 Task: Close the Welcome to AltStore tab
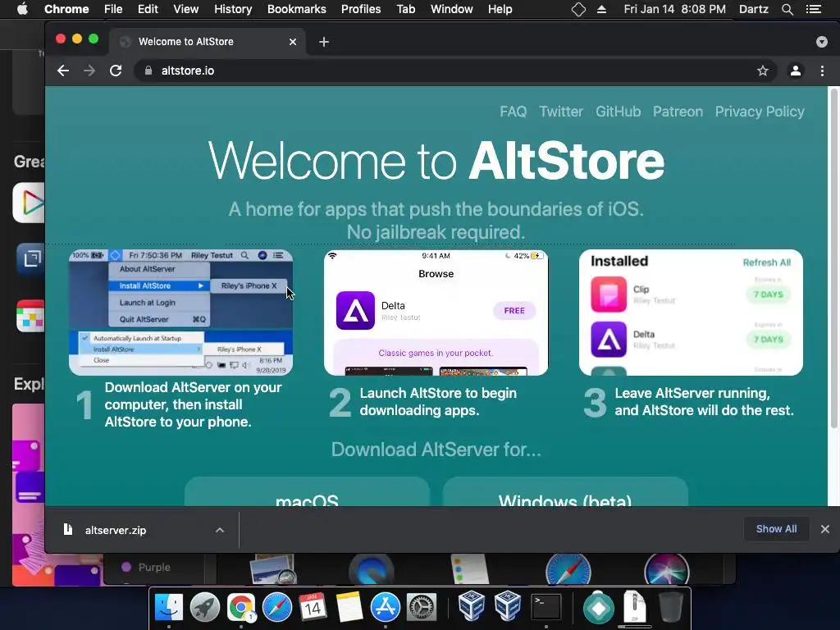(293, 42)
